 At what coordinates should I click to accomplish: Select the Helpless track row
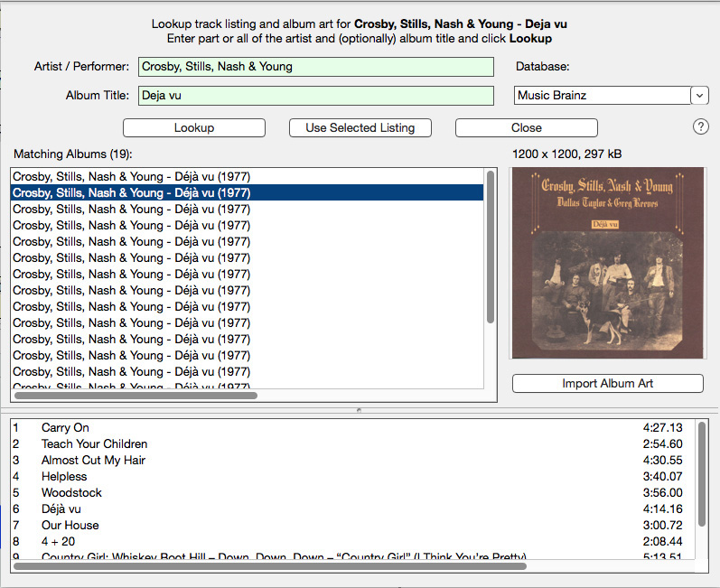point(64,476)
